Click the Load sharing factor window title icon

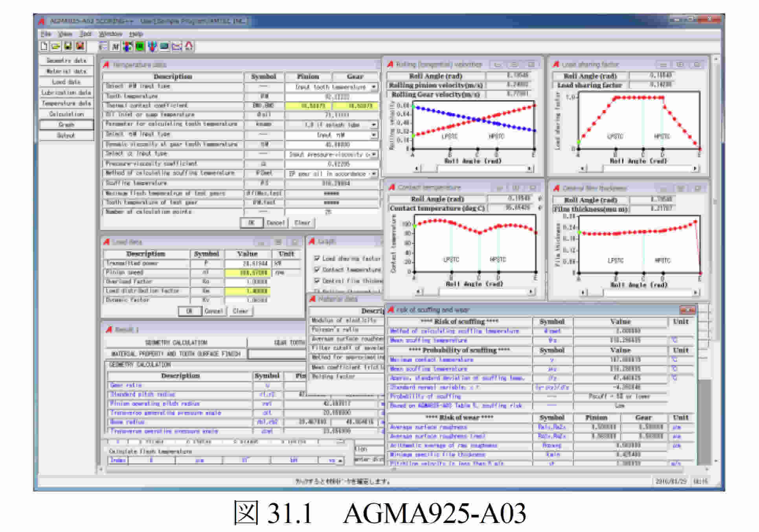click(556, 64)
